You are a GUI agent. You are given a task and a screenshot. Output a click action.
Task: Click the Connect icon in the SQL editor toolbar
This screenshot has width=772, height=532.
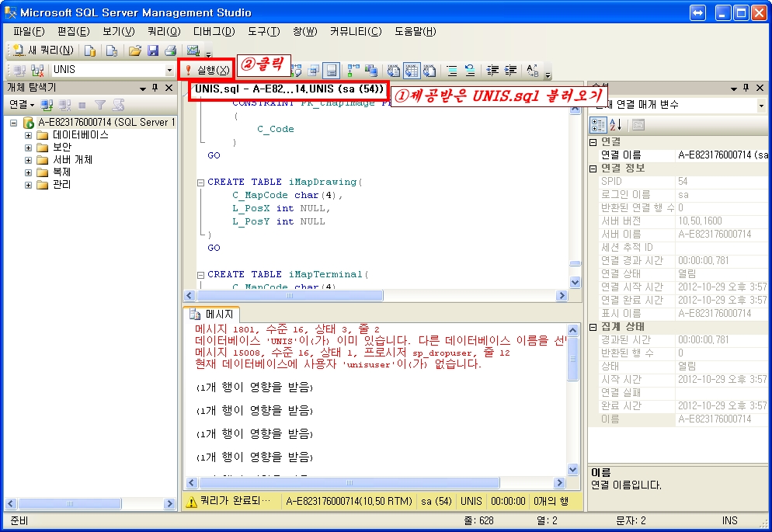click(x=19, y=71)
